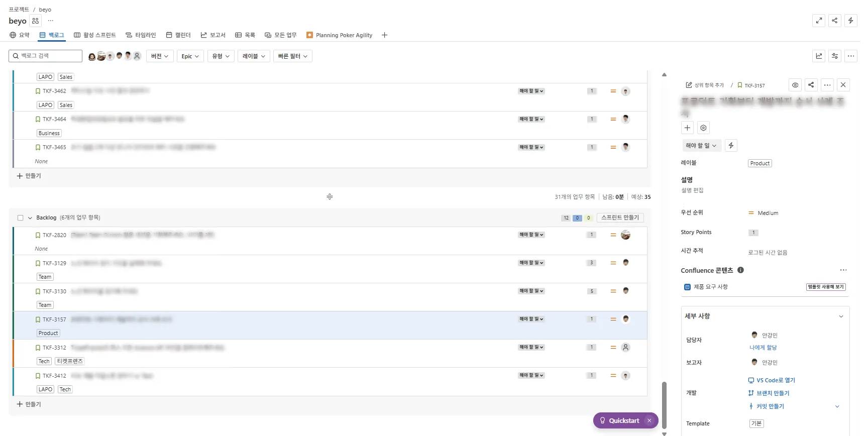Click the fullscreen expand icon at top right
868x436 pixels.
click(819, 21)
